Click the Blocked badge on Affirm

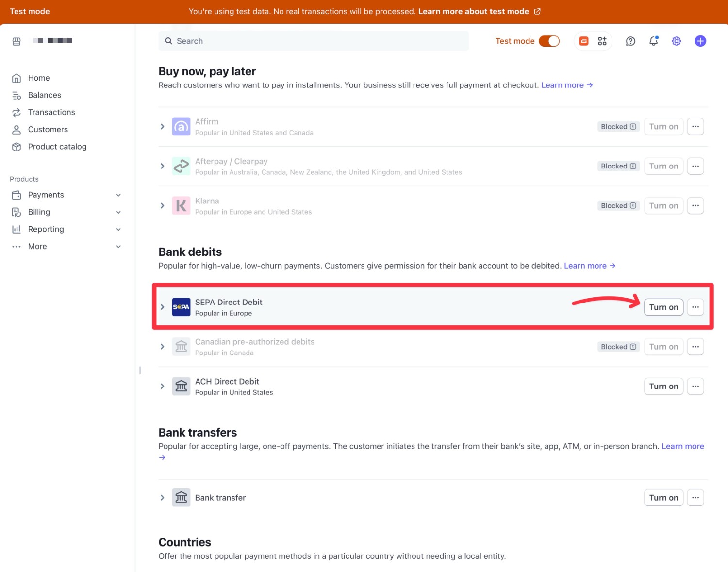(x=618, y=127)
